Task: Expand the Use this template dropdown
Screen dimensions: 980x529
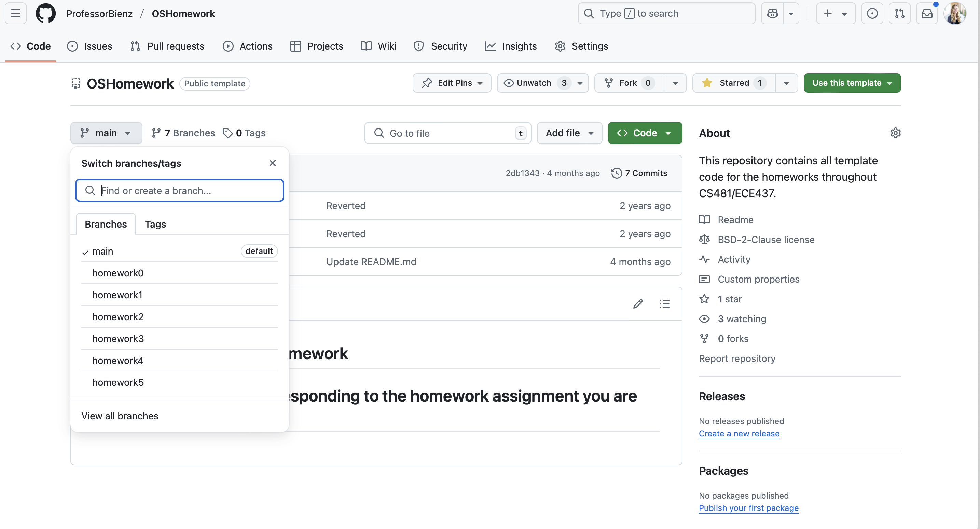Action: (852, 83)
